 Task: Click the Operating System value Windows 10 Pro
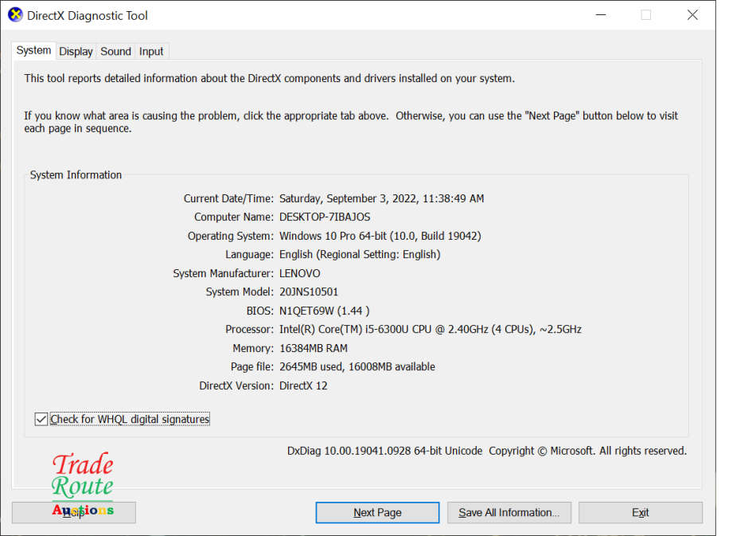click(380, 236)
